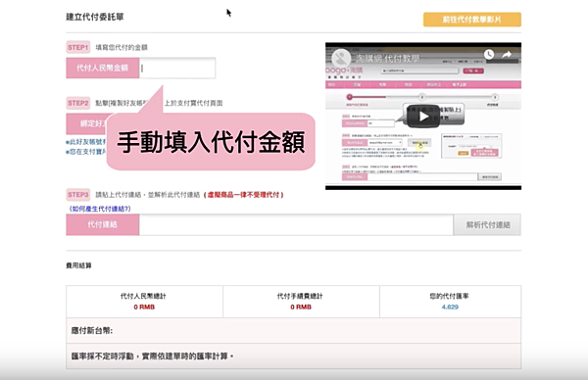Open the 如何產生代付連結? help link

coord(100,209)
